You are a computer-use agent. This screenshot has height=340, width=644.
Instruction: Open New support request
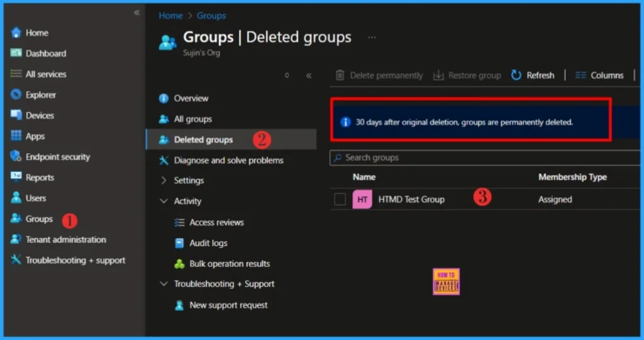pyautogui.click(x=228, y=305)
